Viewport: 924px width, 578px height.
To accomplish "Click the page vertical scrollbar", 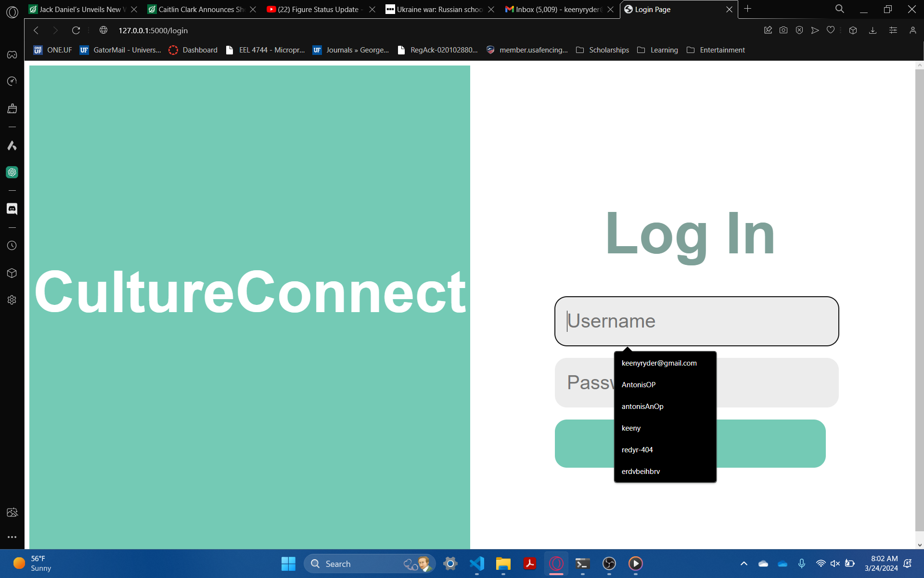I will click(919, 299).
